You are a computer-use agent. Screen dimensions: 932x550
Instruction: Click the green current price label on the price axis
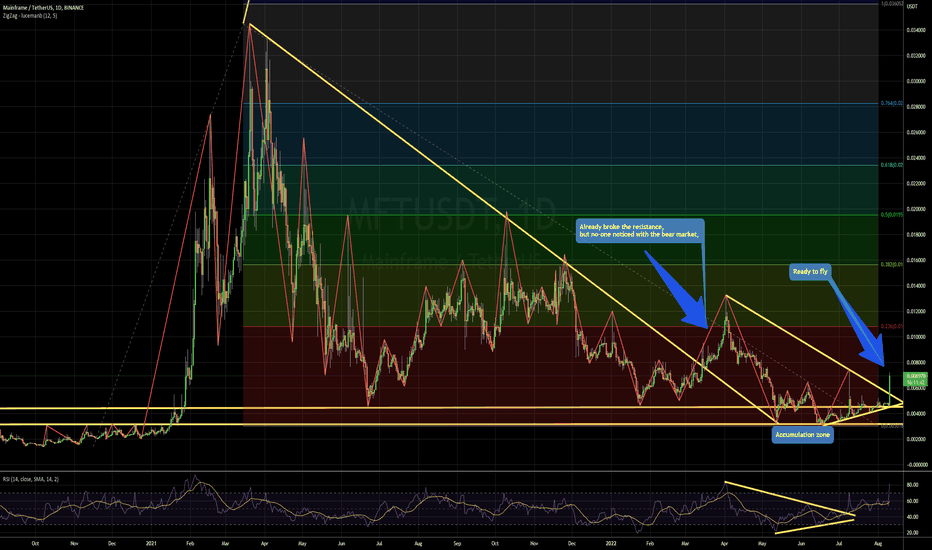(x=915, y=379)
